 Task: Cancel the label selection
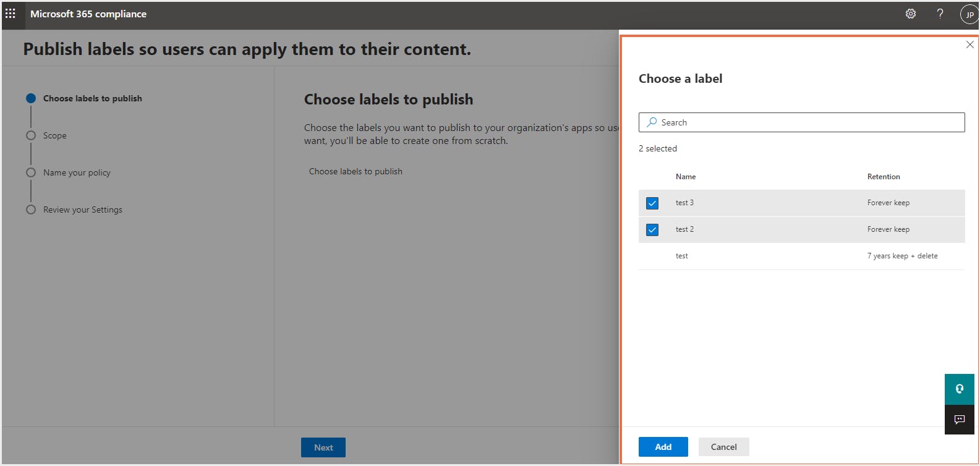[x=723, y=446]
